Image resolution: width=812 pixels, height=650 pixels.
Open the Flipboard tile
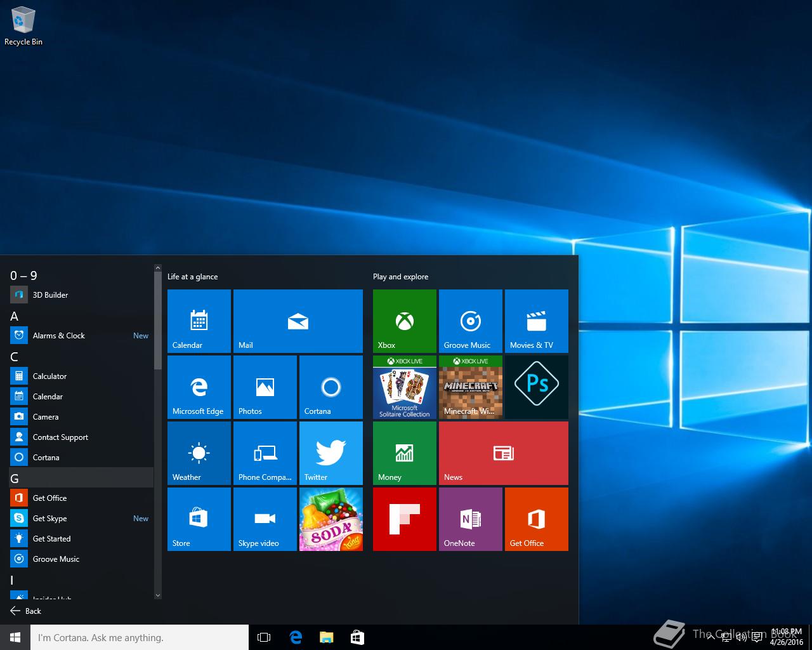(x=405, y=519)
